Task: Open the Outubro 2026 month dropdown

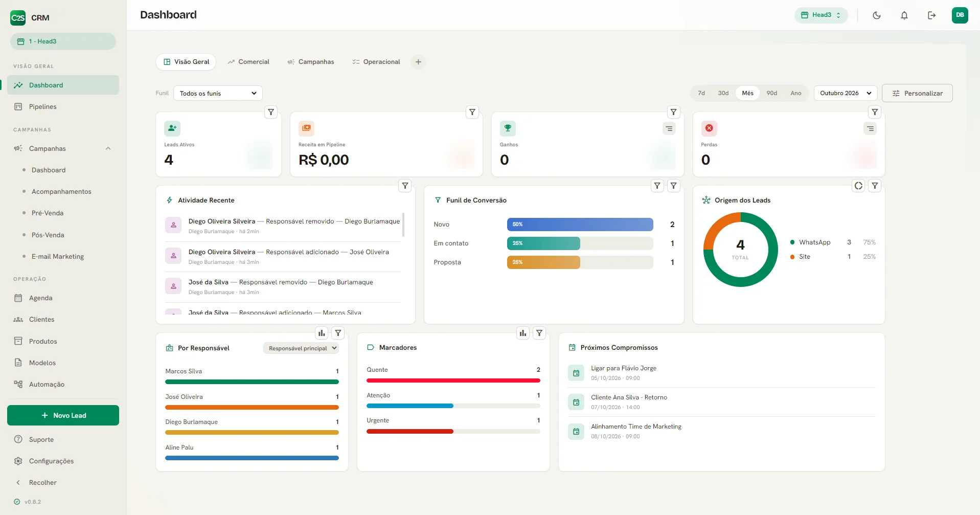Action: pyautogui.click(x=846, y=93)
